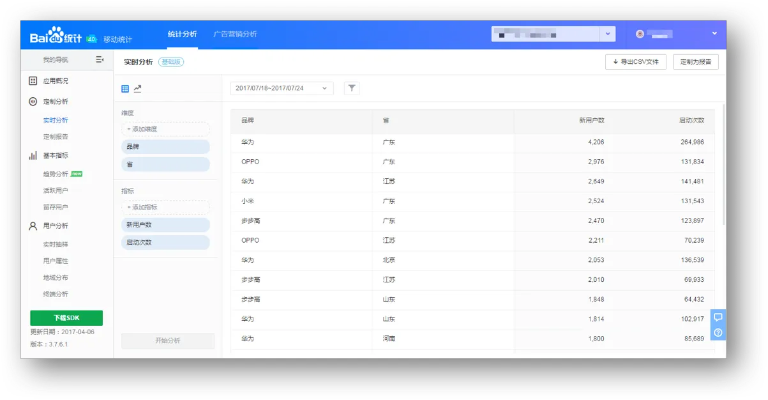The image size is (768, 400).
Task: Click the green 下载SDK button
Action: 66,317
